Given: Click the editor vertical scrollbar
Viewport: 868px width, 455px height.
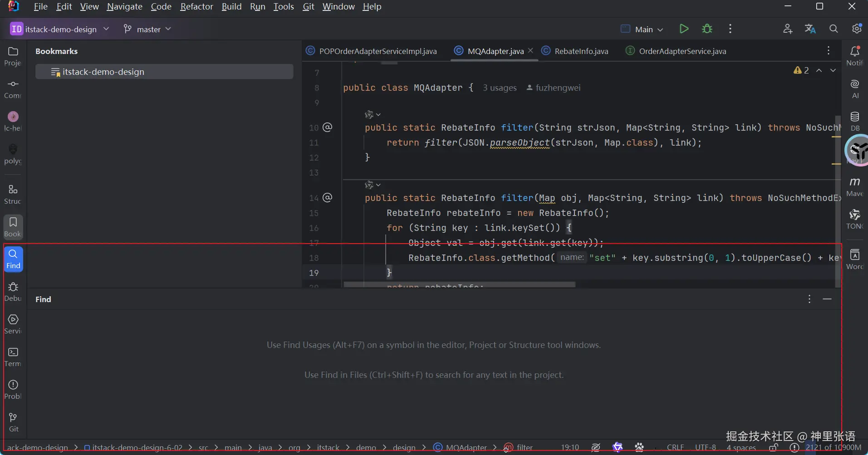Looking at the screenshot, I should tap(838, 202).
